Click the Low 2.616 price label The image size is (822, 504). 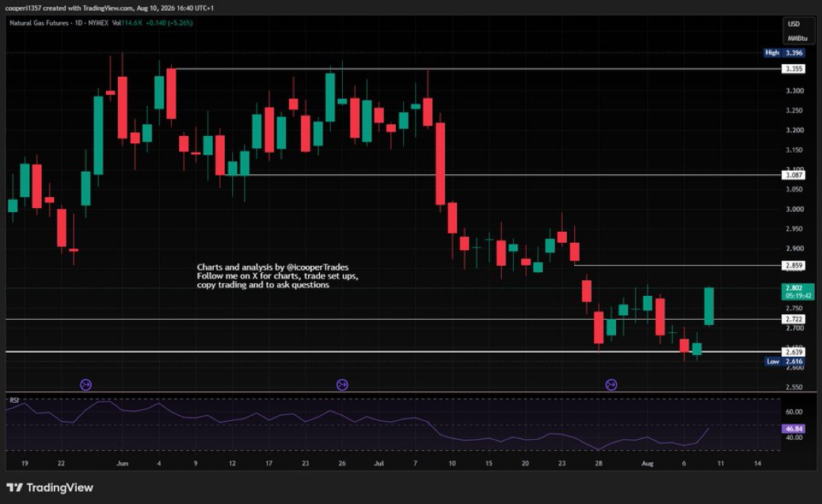pos(785,362)
